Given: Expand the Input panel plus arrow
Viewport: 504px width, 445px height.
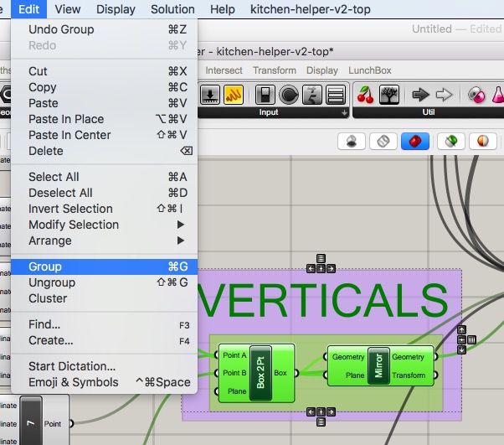Looking at the screenshot, I should click(x=344, y=112).
